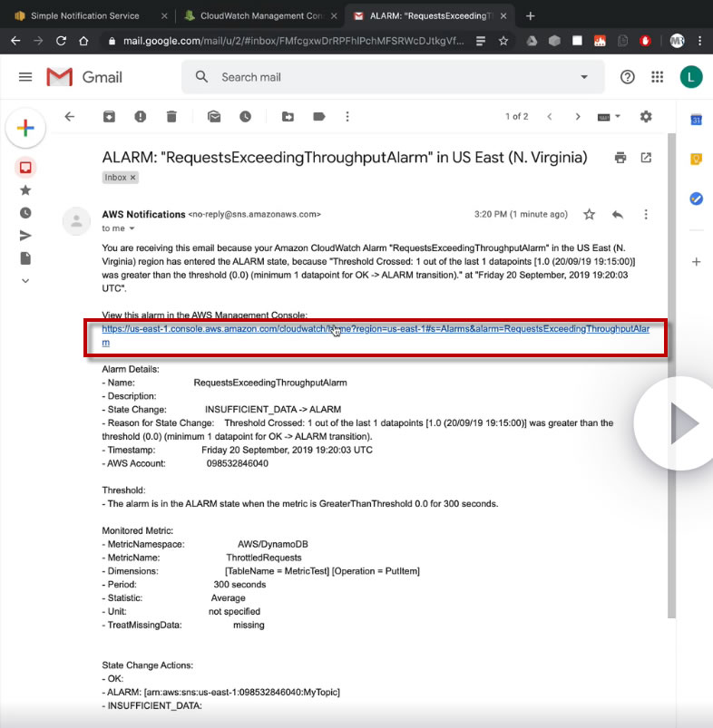The image size is (713, 728).
Task: Switch to Simple Notification Service tab
Action: 84,15
